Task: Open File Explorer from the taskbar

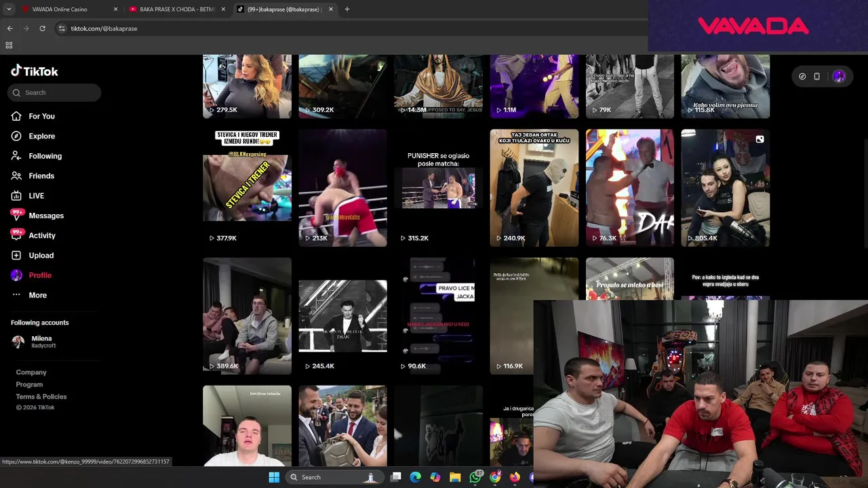Action: tap(455, 477)
